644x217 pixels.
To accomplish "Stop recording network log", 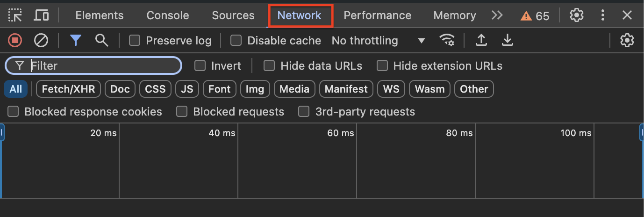I will (15, 41).
